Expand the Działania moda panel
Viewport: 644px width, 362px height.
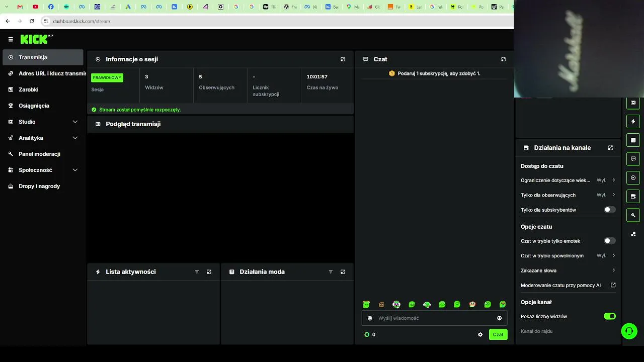click(343, 272)
